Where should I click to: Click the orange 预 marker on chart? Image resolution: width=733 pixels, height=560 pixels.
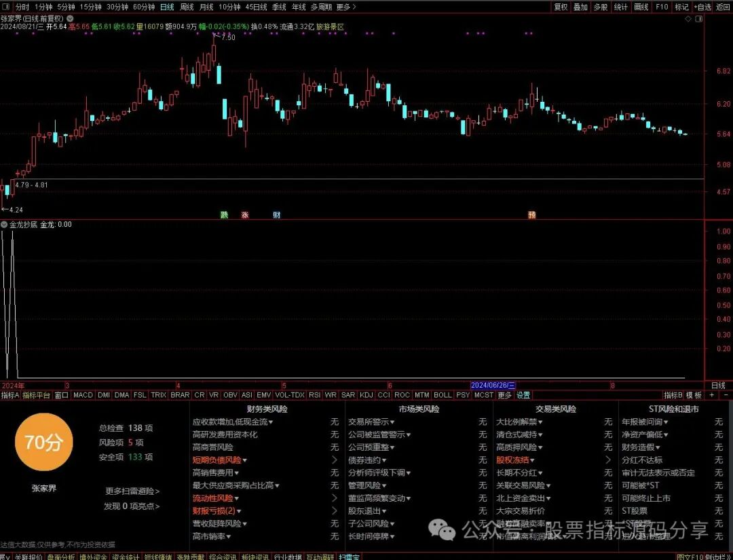click(531, 215)
